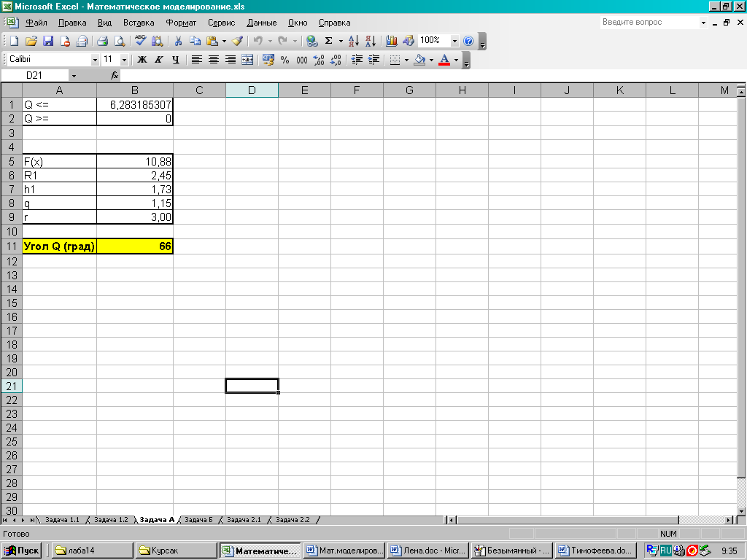The width and height of the screenshot is (747, 560).
Task: Switch to the Задача Б sheet tab
Action: (198, 519)
